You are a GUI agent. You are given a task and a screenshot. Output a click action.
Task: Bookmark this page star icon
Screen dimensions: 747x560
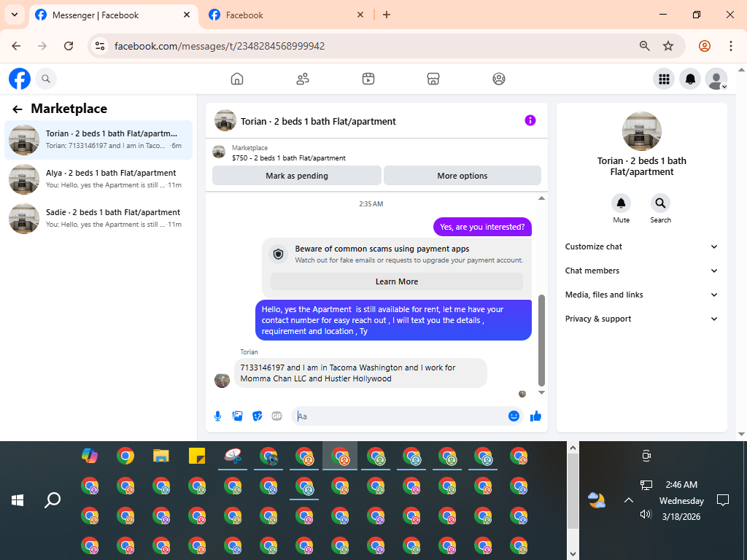tap(668, 46)
